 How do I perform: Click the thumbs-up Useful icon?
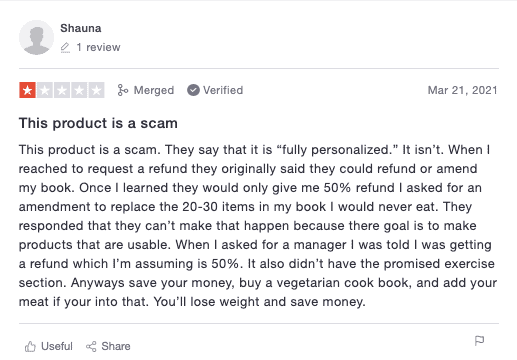pyautogui.click(x=30, y=346)
